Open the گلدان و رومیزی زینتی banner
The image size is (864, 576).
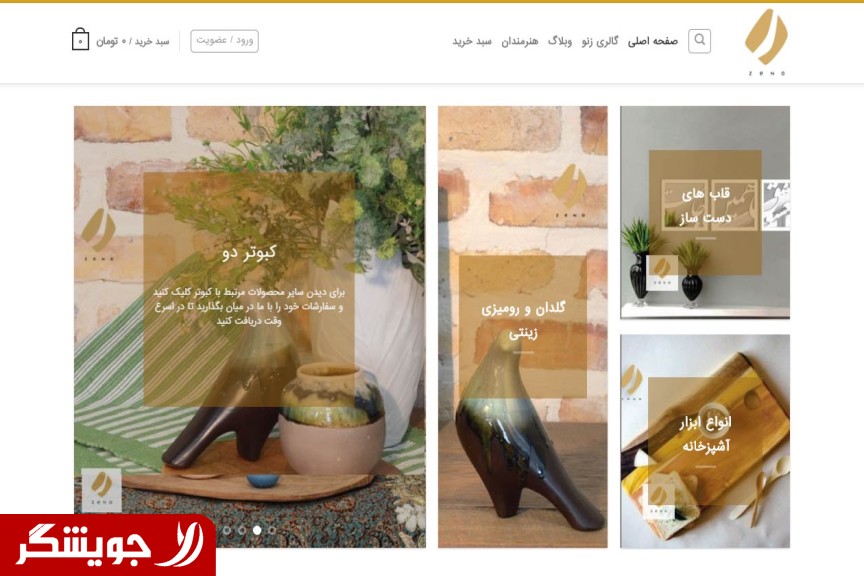(522, 327)
